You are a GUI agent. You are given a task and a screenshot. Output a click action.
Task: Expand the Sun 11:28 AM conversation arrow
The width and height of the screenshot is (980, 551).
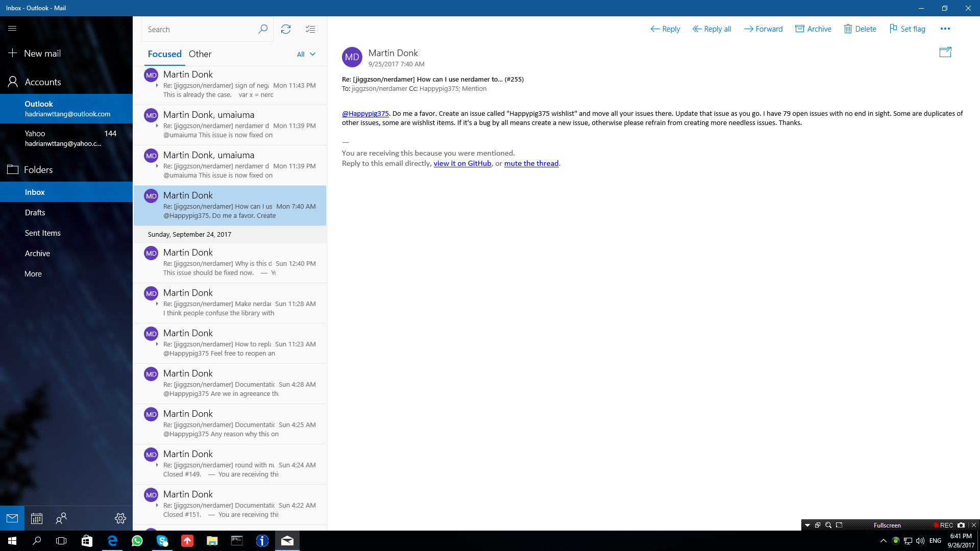[157, 304]
